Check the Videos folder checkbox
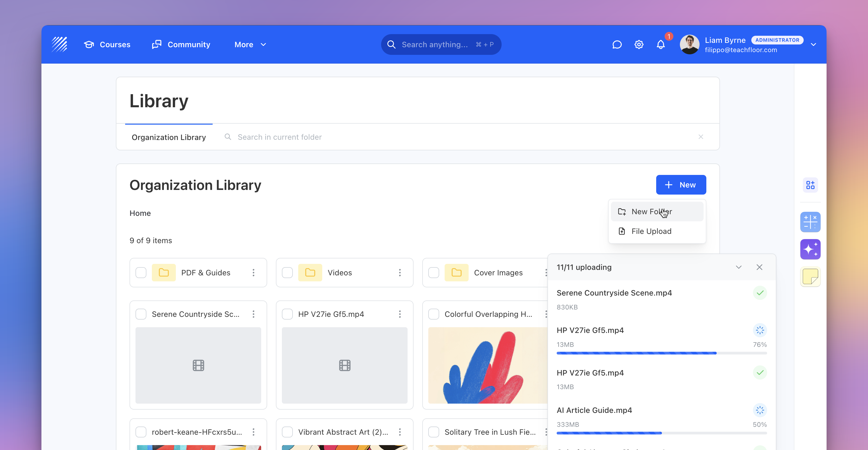Image resolution: width=868 pixels, height=450 pixels. click(287, 273)
